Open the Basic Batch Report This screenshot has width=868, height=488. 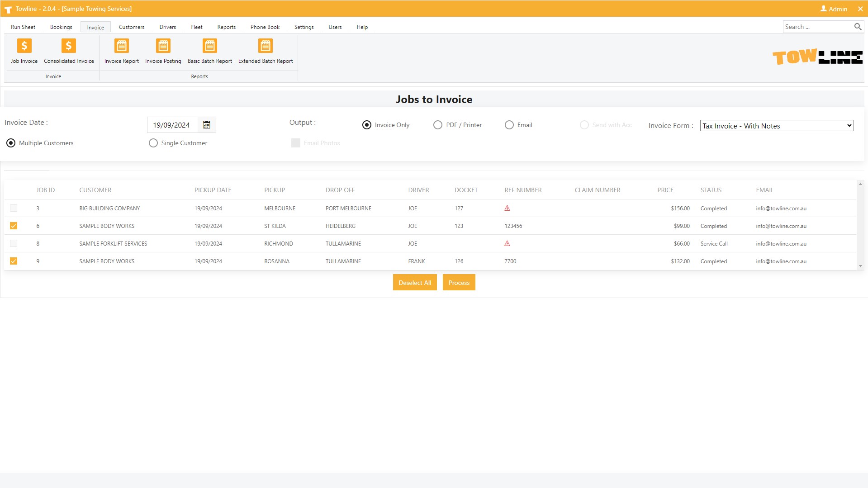209,51
